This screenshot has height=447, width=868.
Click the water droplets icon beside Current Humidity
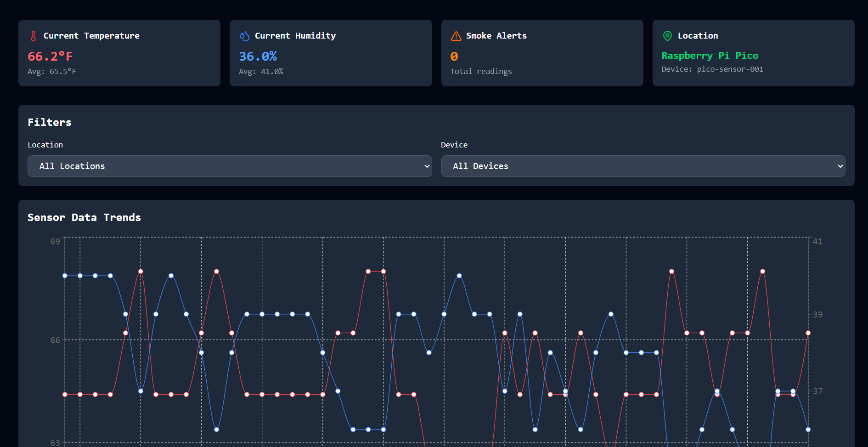(244, 35)
